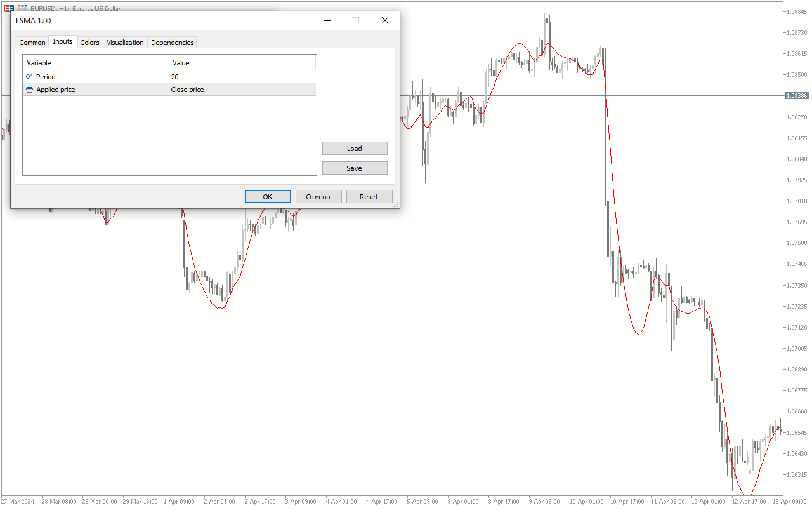Click the Value column header
The height and width of the screenshot is (508, 812).
coord(242,63)
